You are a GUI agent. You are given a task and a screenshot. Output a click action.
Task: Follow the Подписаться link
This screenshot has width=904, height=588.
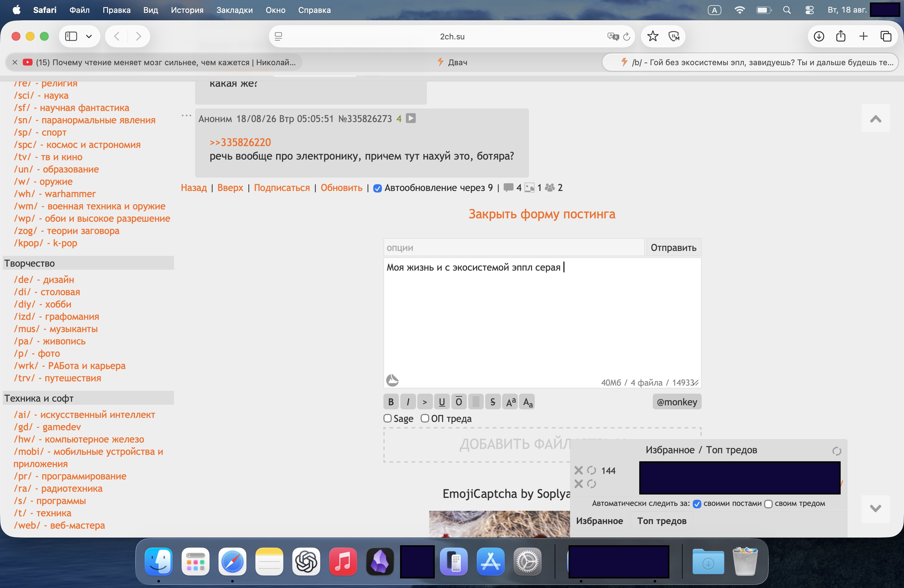[282, 188]
